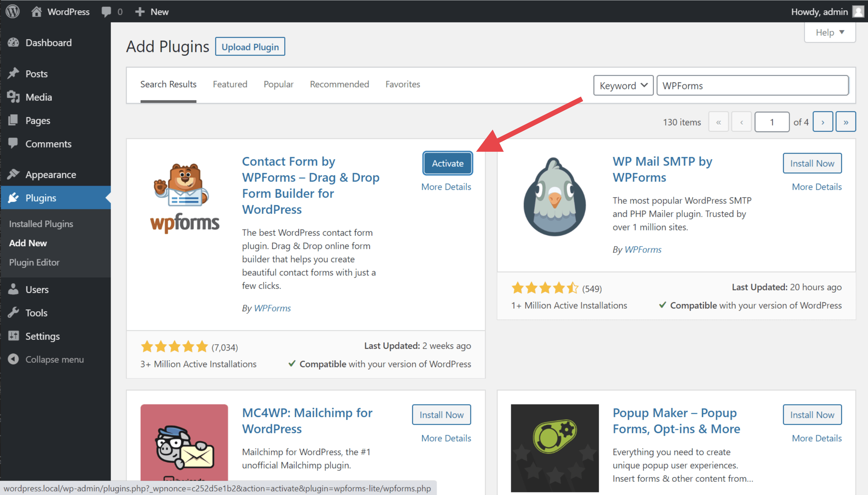Viewport: 868px width, 495px height.
Task: Open the WordPress logo menu
Action: click(13, 11)
